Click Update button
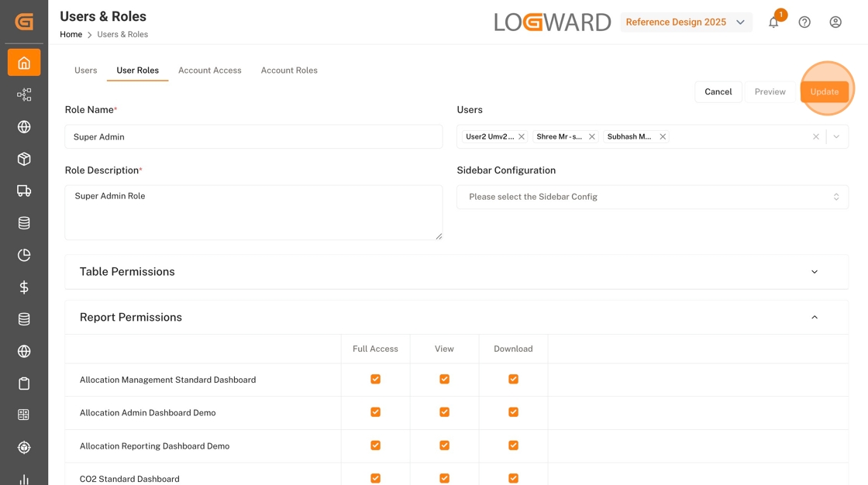Viewport: 868px width, 485px height. 825,92
